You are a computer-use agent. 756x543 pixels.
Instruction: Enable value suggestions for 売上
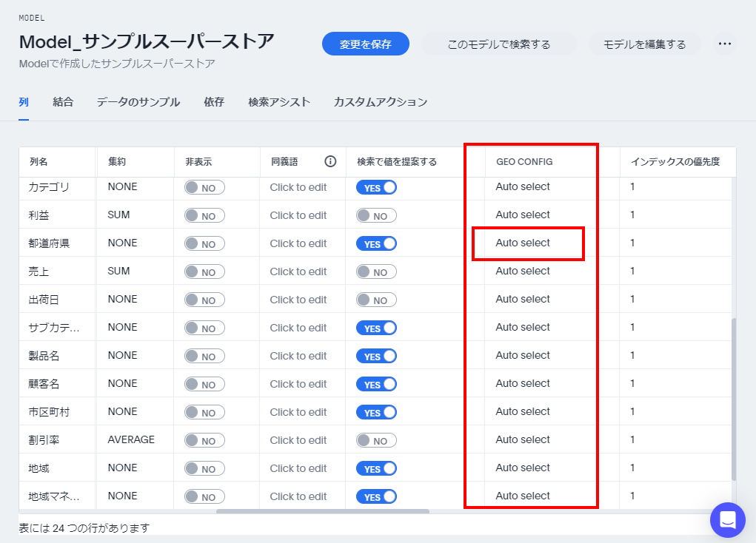tap(376, 272)
